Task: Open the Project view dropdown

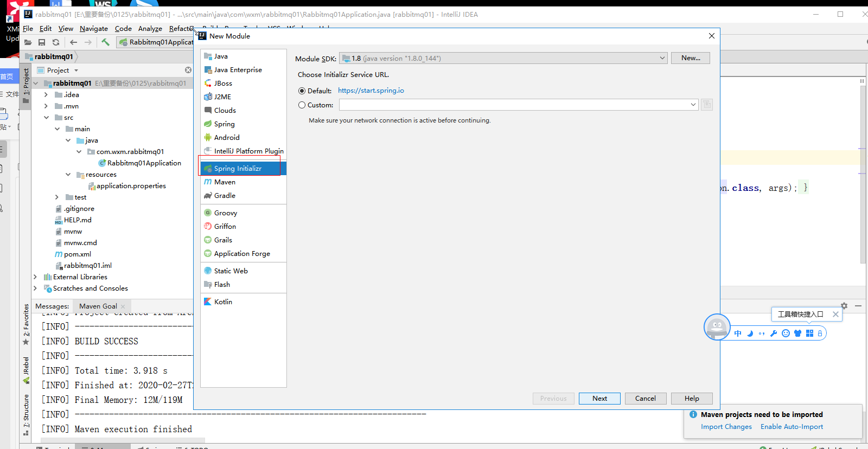Action: click(x=76, y=70)
